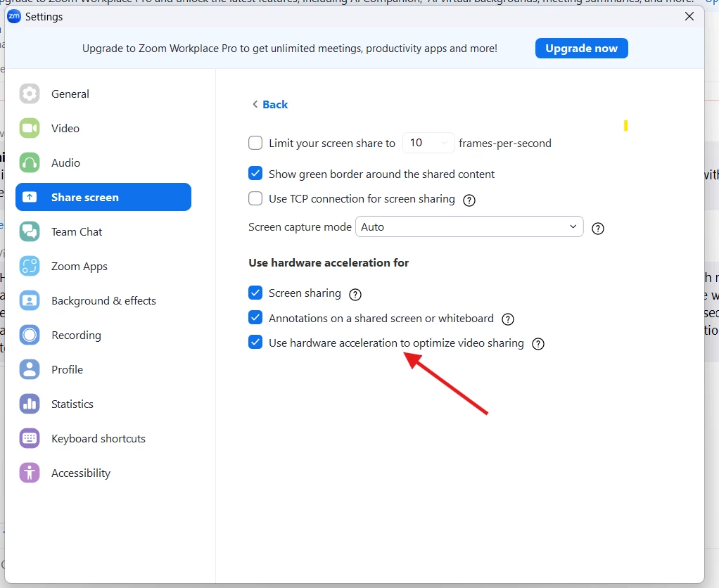This screenshot has width=719, height=588.
Task: Open the frames-per-second value dropdown
Action: point(428,143)
